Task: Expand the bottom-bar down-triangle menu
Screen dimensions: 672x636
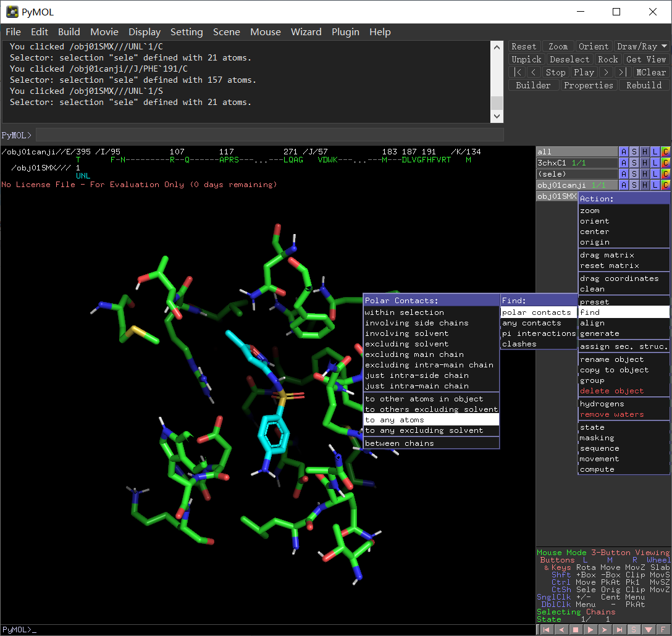Action: pos(649,630)
